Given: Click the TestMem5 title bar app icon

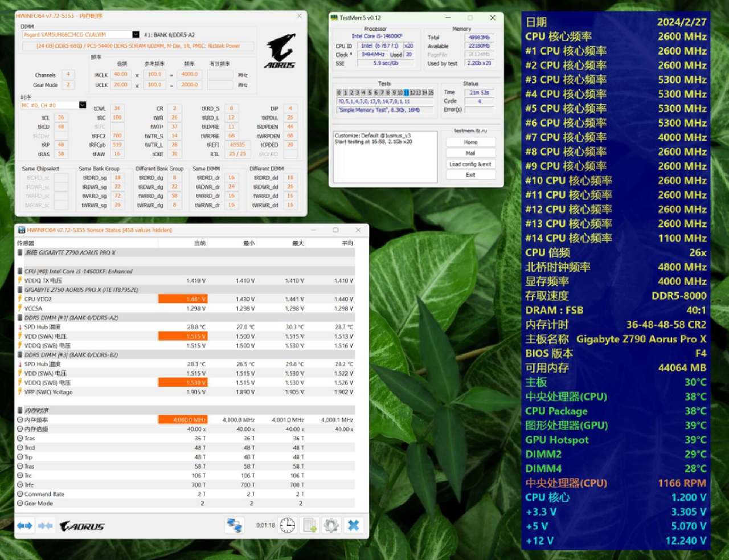Looking at the screenshot, I should coord(334,18).
